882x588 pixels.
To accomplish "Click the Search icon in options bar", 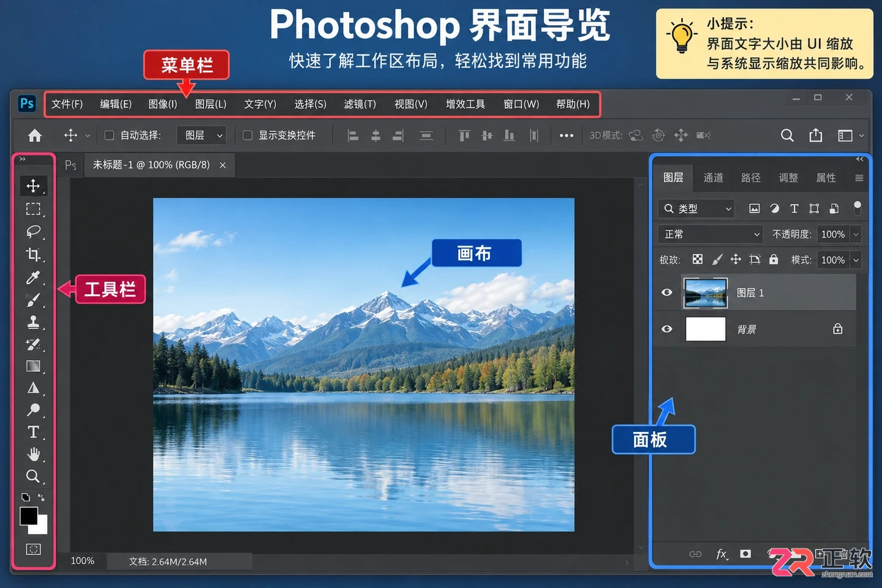I will coord(787,135).
